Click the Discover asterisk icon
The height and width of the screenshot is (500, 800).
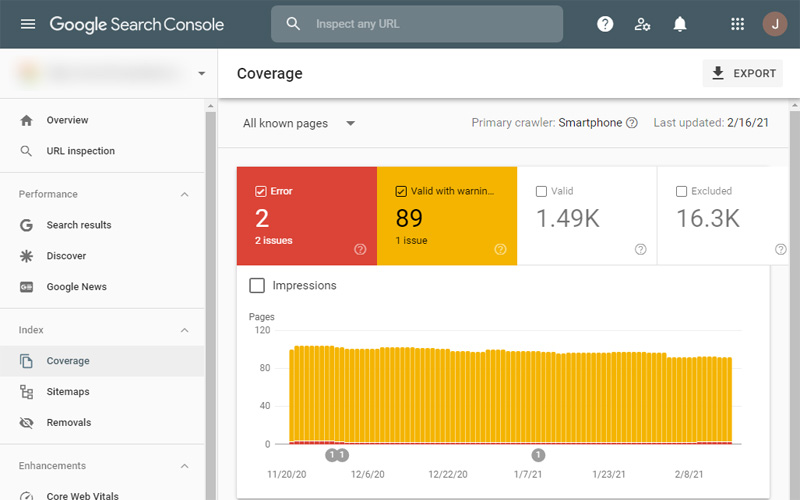[26, 256]
